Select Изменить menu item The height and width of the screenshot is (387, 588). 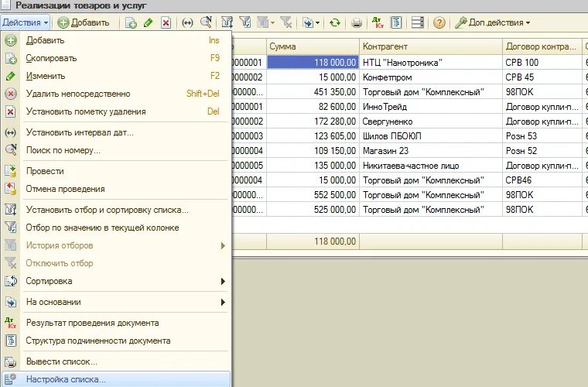(116, 76)
